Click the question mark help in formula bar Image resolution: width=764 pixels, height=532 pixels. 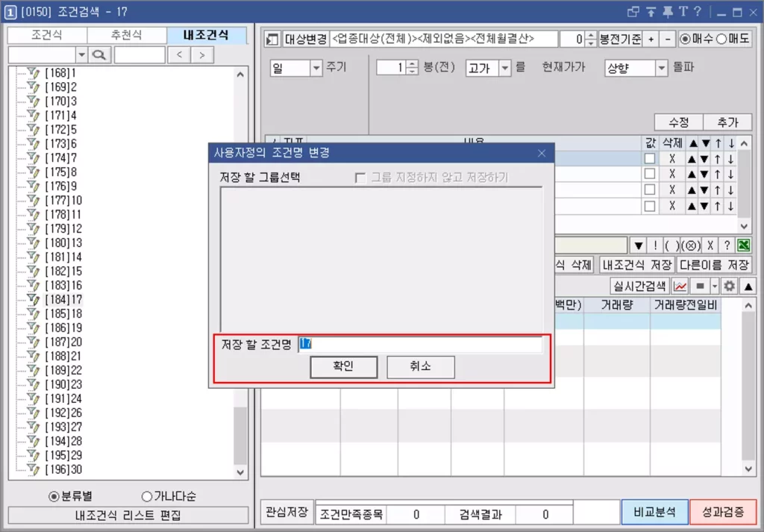tap(727, 245)
